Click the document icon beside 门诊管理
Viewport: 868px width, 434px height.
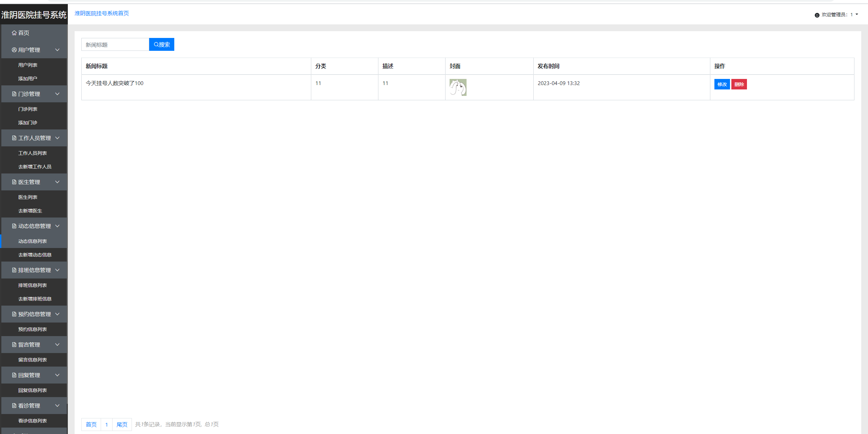14,94
